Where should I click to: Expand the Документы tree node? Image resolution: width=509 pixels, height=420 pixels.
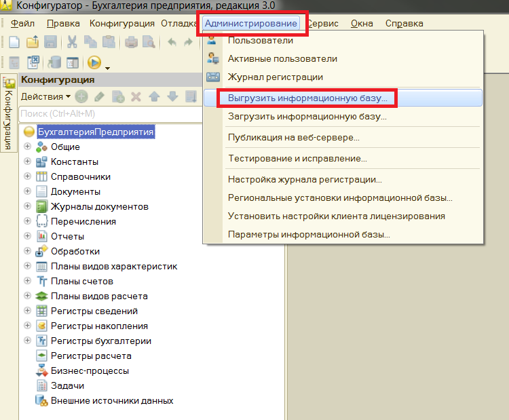click(x=28, y=191)
